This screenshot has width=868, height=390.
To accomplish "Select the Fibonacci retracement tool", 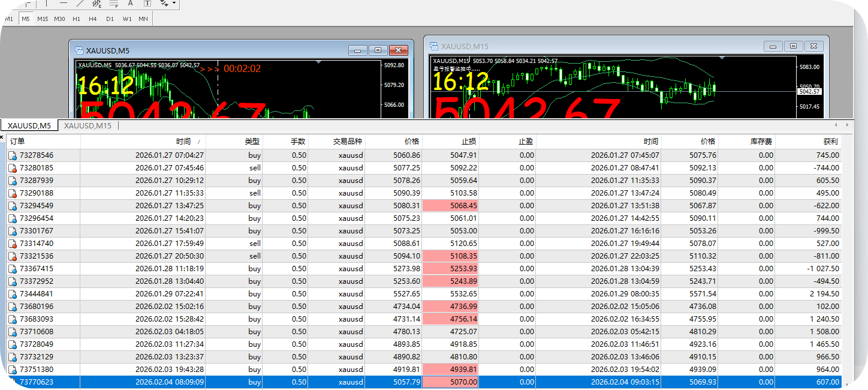I will (x=114, y=4).
